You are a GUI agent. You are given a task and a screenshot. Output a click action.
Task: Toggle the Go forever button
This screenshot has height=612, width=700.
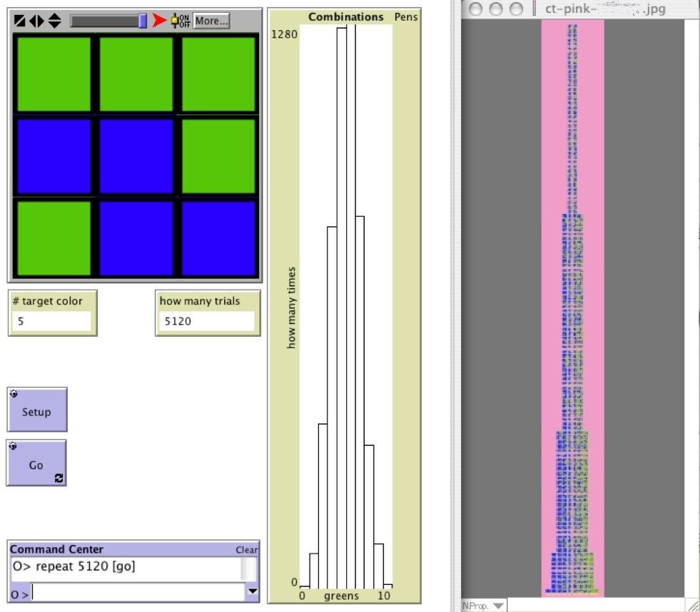(x=36, y=464)
